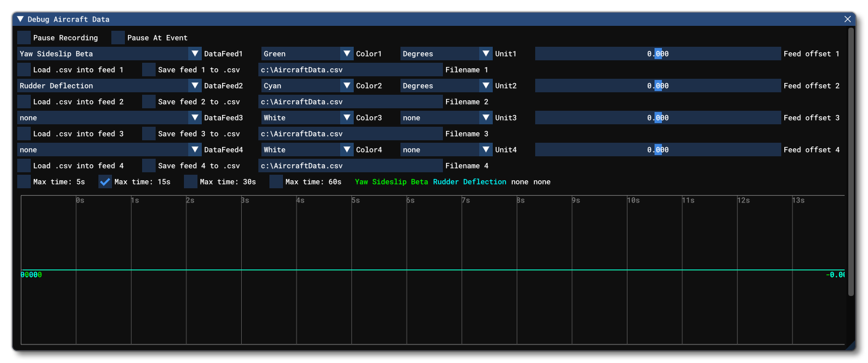
Task: Open the Color1 dropdown showing Green
Action: [346, 54]
